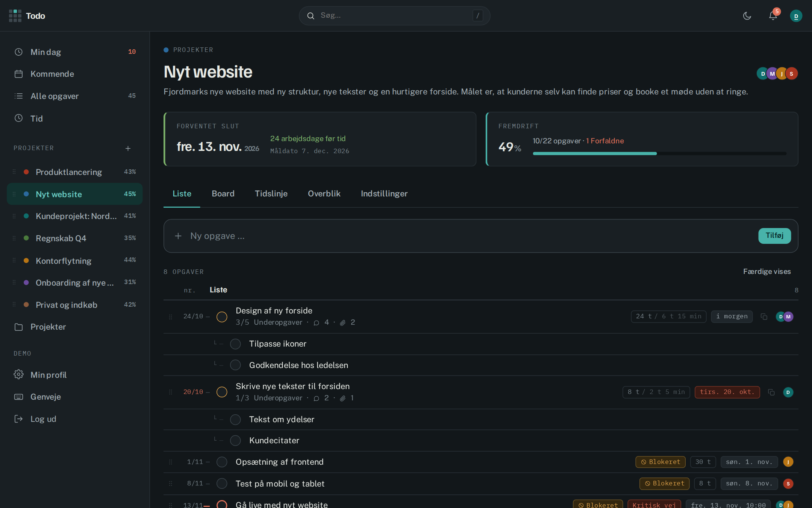This screenshot has width=812, height=508.
Task: Open Min profil settings gear
Action: coord(18,374)
